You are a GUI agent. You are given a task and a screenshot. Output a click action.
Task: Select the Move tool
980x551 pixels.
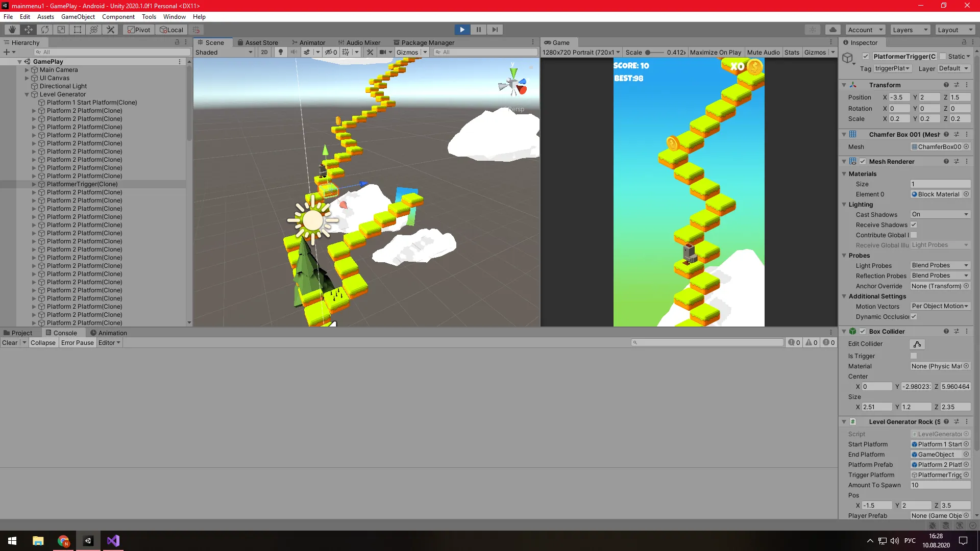coord(29,30)
